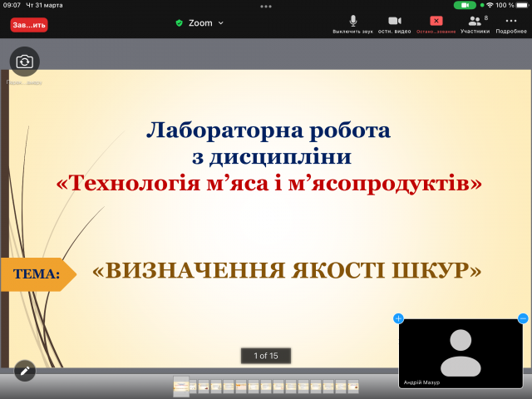This screenshot has height=399, width=532.
Task: Click the green encryption shield icon
Action: [180, 23]
